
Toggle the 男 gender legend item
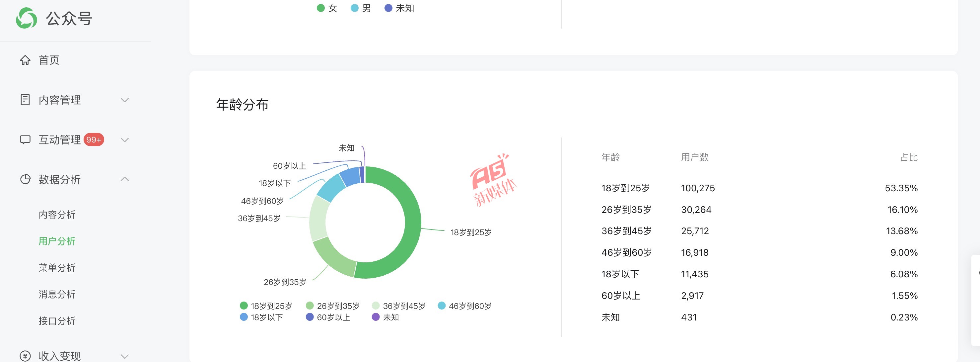point(361,8)
